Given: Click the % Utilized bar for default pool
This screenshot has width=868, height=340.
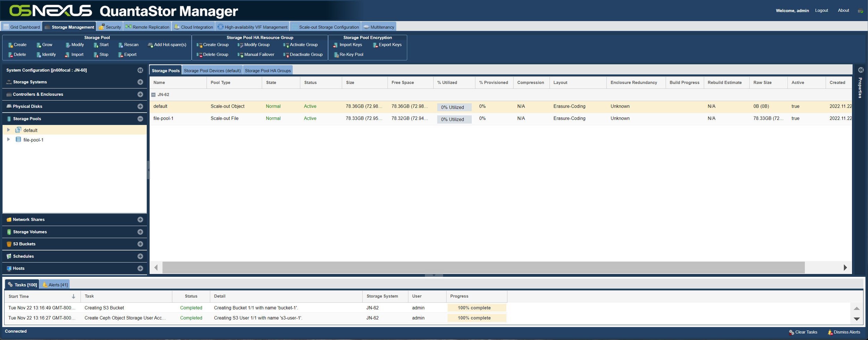Looking at the screenshot, I should pos(454,107).
